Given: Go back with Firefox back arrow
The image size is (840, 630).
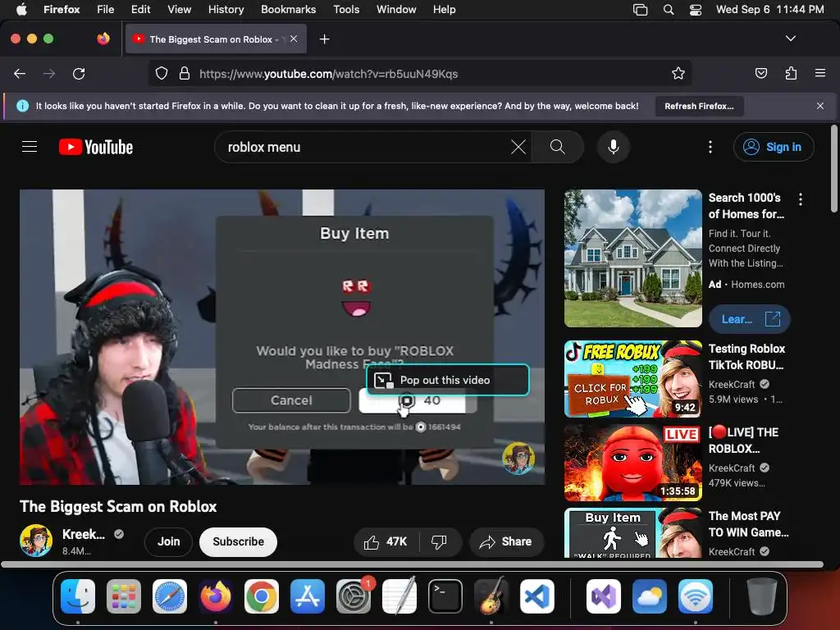Looking at the screenshot, I should (x=20, y=73).
